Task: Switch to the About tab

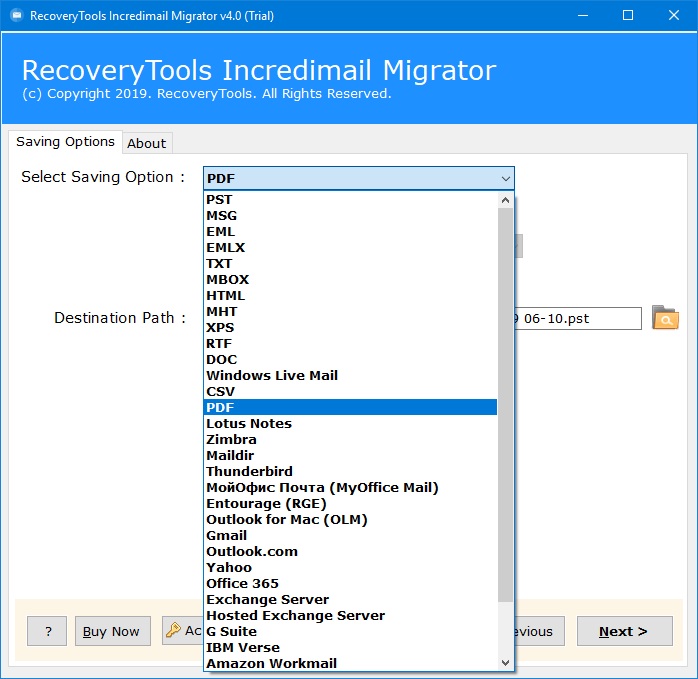Action: point(146,143)
